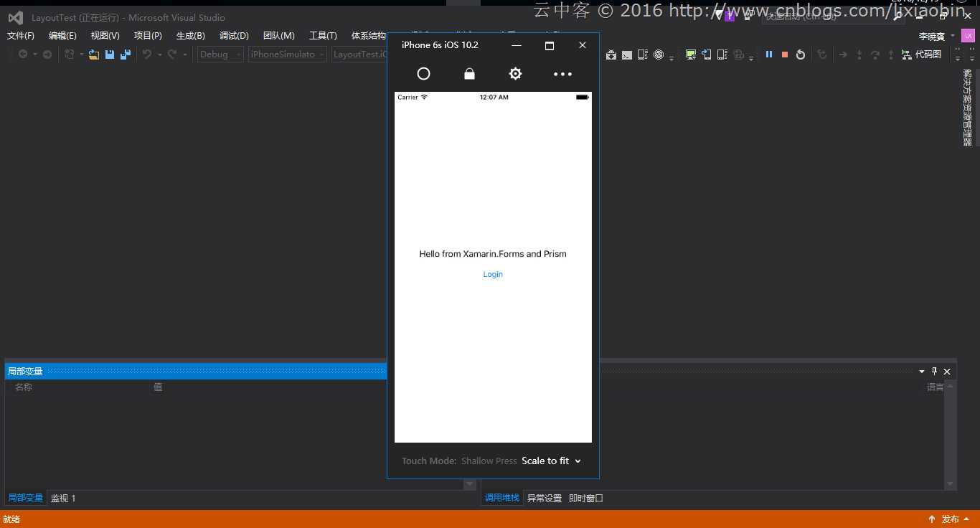Open the three-dots more menu in simulator

pyautogui.click(x=562, y=74)
